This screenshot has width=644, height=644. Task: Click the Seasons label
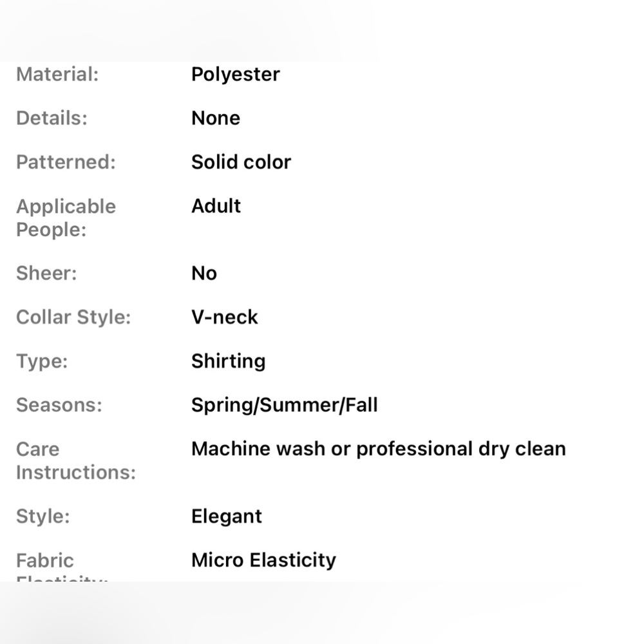click(x=59, y=405)
